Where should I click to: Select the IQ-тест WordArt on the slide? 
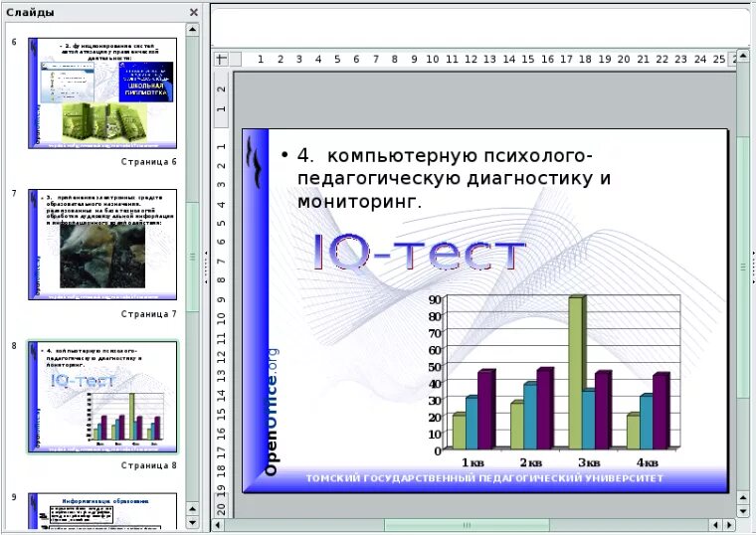pos(419,252)
